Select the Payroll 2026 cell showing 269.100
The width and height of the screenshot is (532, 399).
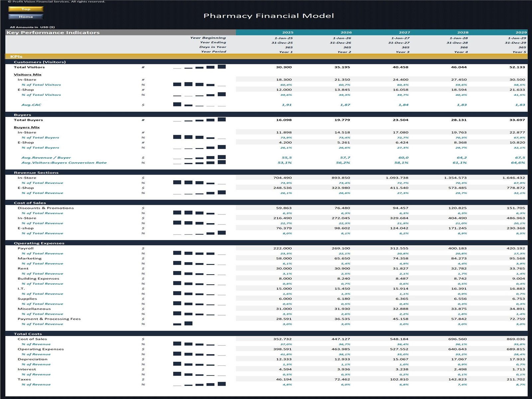tap(340, 248)
